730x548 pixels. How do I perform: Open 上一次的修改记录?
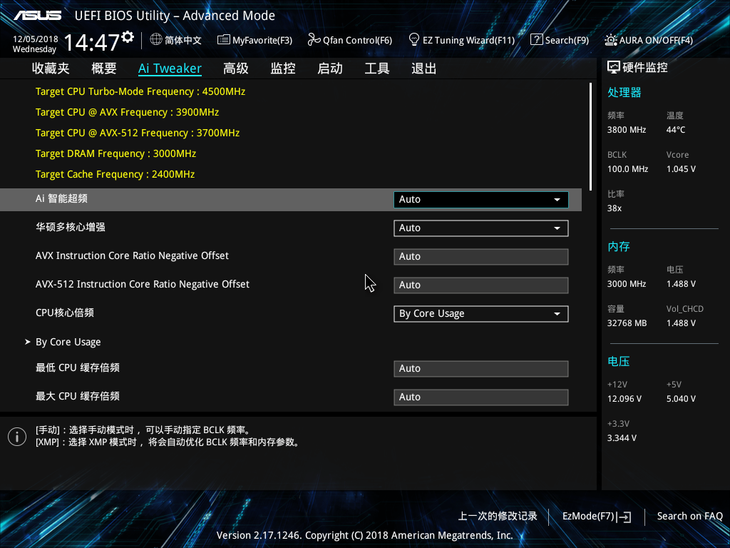497,516
